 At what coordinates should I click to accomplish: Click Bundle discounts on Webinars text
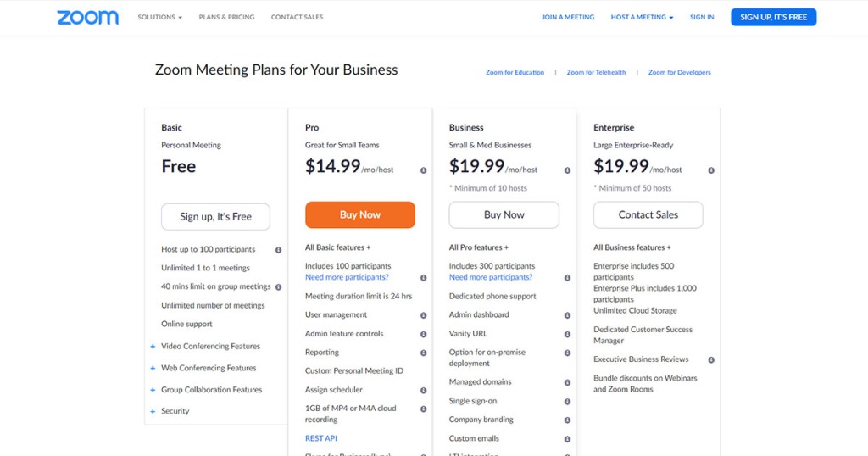645,383
